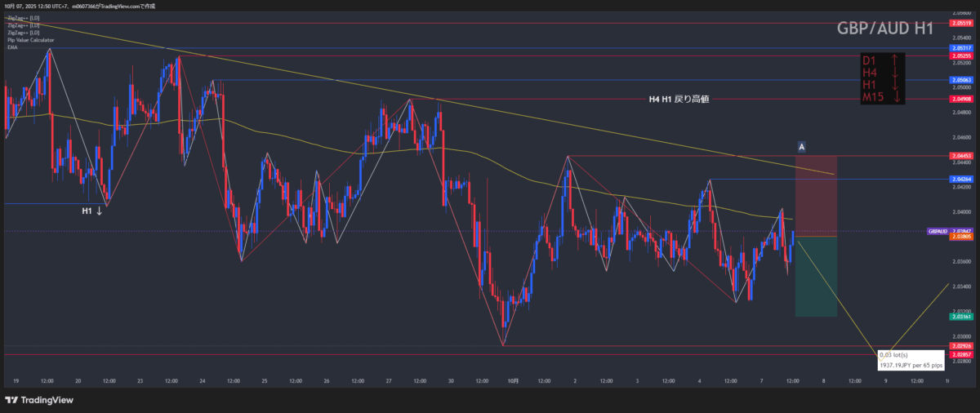The width and height of the screenshot is (980, 413).
Task: Click the 2.05519 red price label
Action: [961, 24]
